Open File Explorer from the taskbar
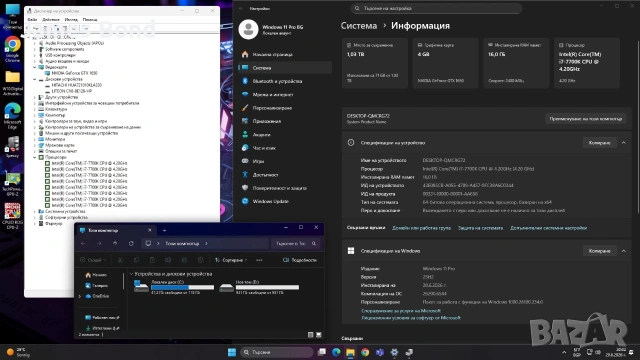Viewport: 640px width, 360px height. click(x=351, y=352)
